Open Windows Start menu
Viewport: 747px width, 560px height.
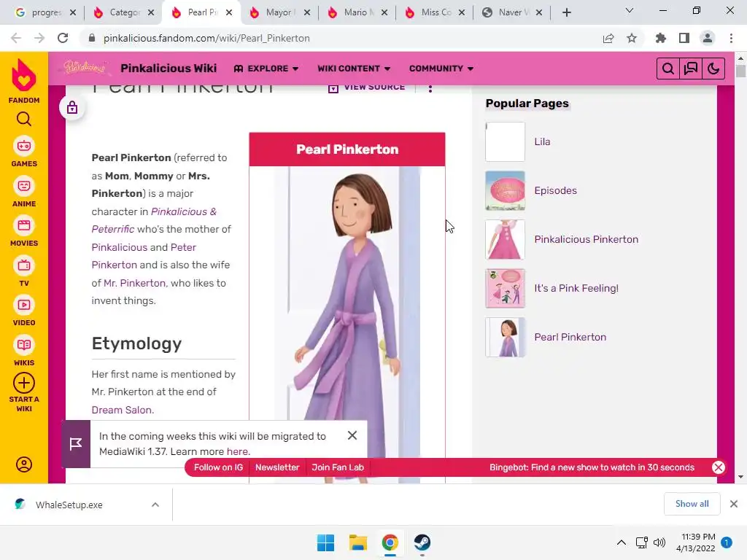[x=326, y=542]
